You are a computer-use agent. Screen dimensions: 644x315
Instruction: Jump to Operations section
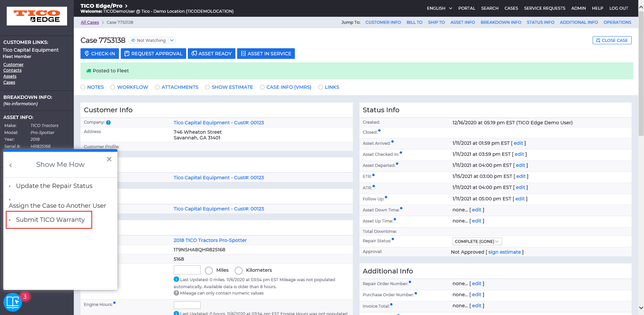point(617,22)
